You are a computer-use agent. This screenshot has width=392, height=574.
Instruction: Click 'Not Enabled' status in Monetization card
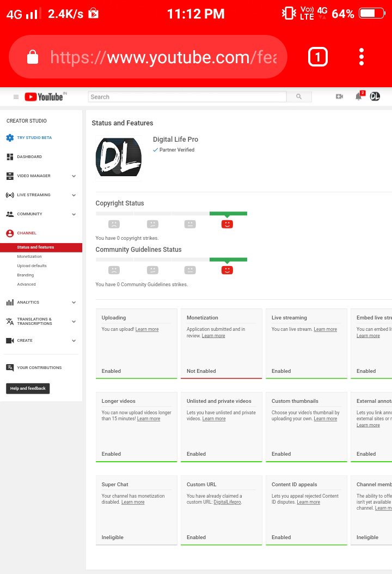point(201,371)
